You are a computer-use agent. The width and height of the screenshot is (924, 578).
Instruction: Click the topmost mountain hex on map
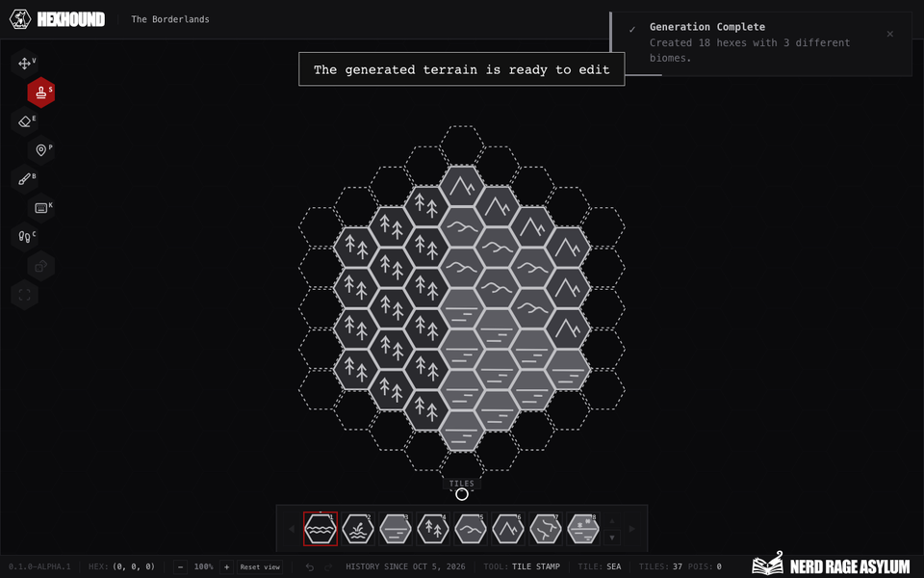(462, 186)
